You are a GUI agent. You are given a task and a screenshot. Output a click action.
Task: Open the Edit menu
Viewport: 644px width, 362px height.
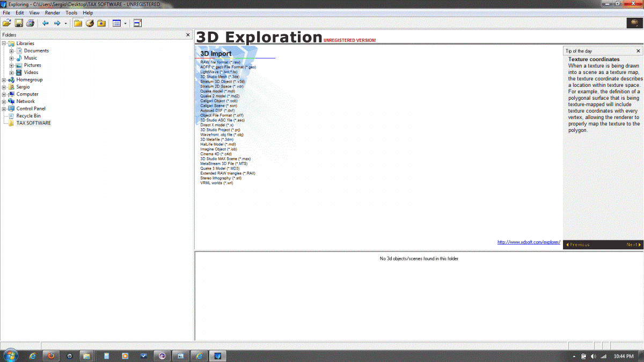point(20,12)
